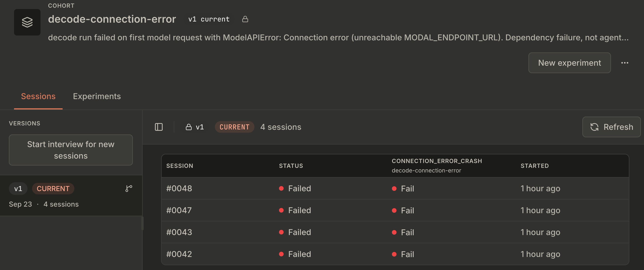This screenshot has width=644, height=270.
Task: Open session #0043 row
Action: click(395, 232)
